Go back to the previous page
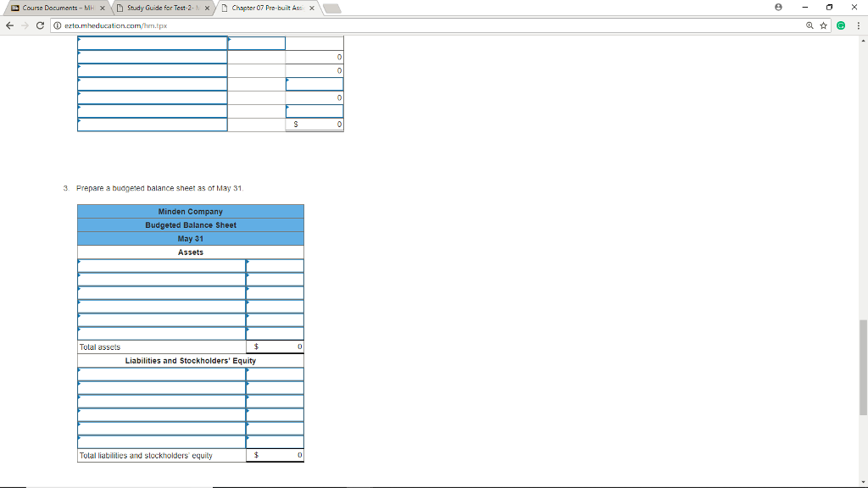 9,25
